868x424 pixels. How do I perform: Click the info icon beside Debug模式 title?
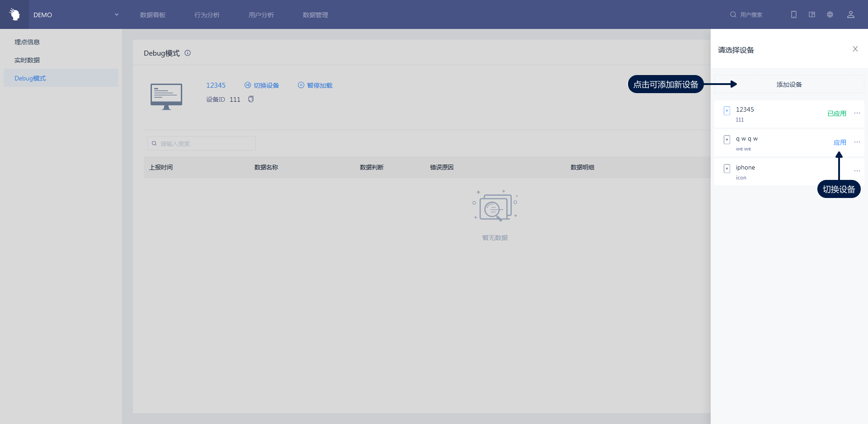point(188,53)
